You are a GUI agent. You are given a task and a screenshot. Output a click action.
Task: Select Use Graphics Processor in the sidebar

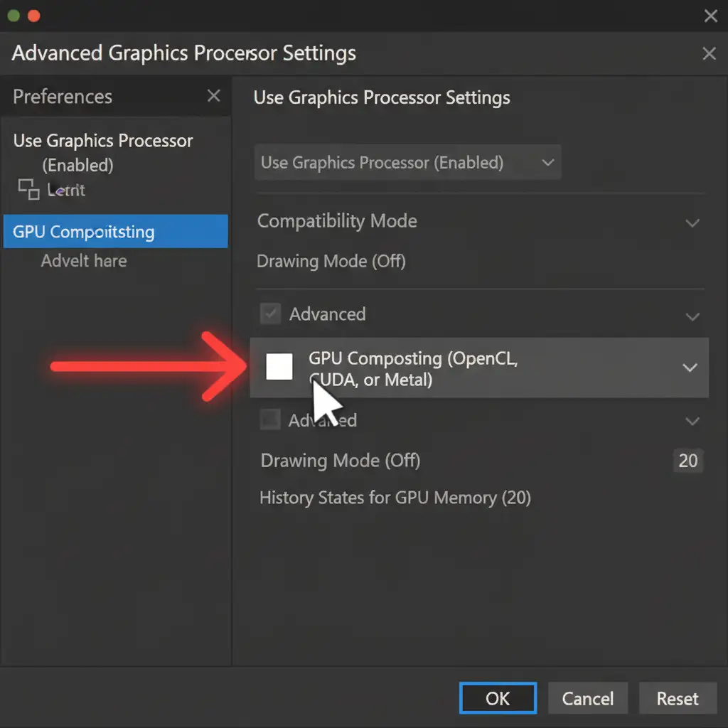(102, 141)
